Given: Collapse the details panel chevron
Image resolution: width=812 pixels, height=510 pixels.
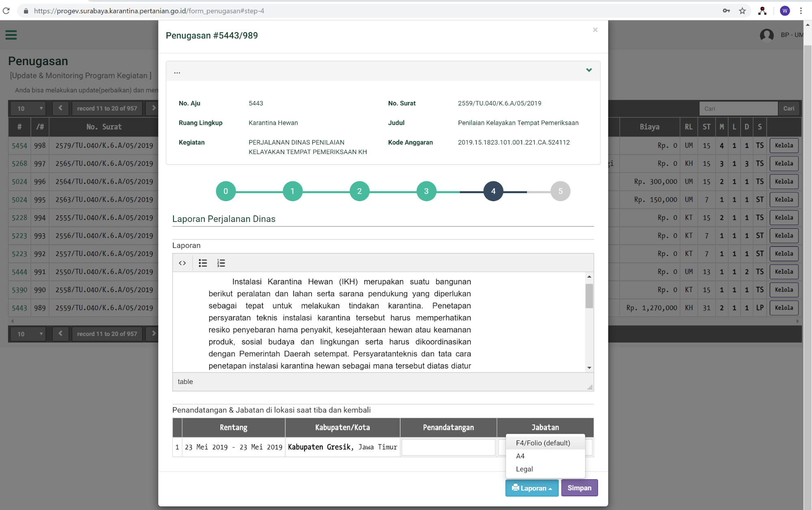Looking at the screenshot, I should click(x=589, y=70).
